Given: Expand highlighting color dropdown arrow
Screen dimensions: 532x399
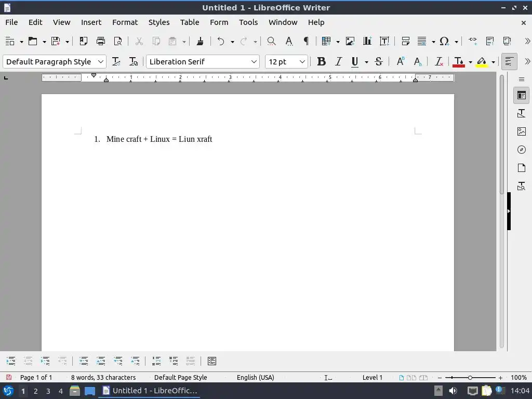Looking at the screenshot, I should coord(494,62).
